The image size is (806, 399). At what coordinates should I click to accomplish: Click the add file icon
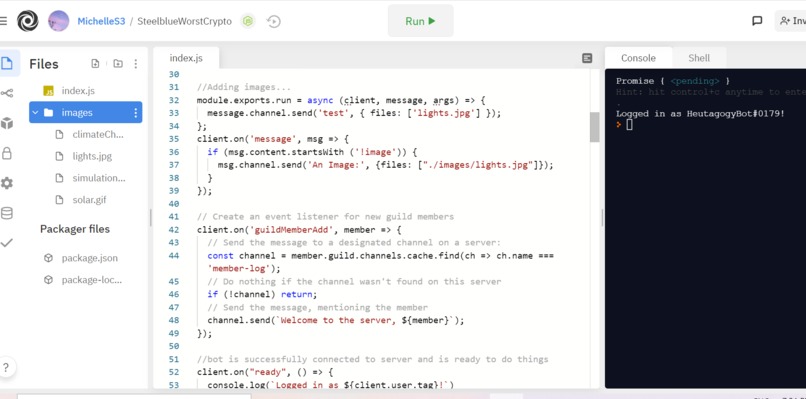tap(95, 64)
